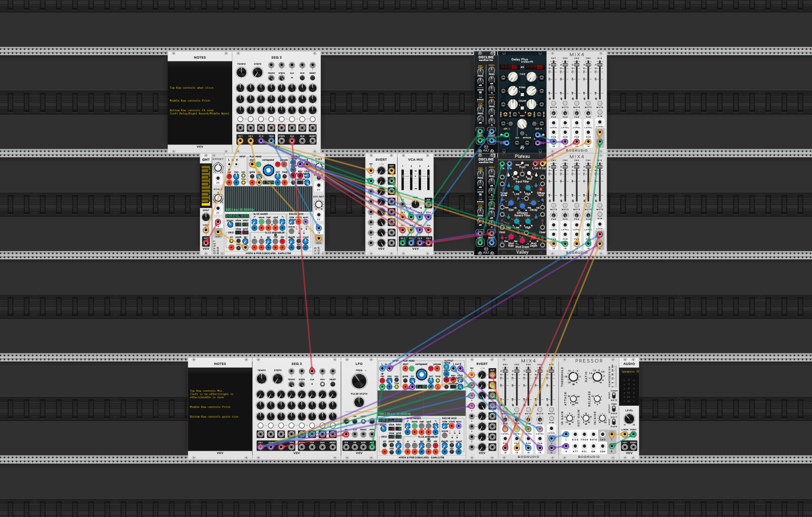The image size is (812, 517).
Task: Click the large STEPS knob on top SEQ 3
Action: click(x=257, y=72)
